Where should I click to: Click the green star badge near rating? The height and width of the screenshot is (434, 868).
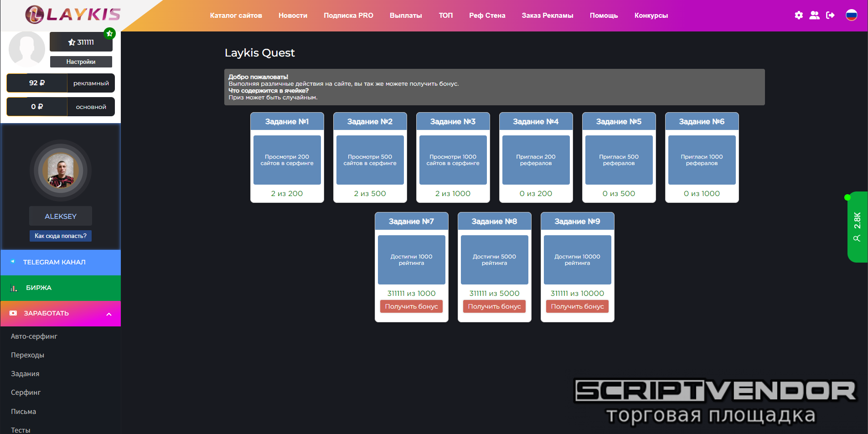tap(109, 34)
